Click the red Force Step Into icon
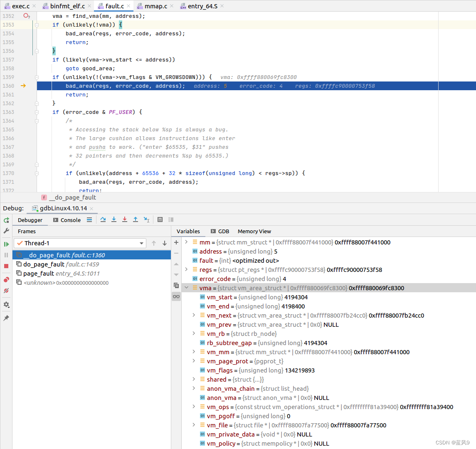The width and height of the screenshot is (476, 449). 124,220
